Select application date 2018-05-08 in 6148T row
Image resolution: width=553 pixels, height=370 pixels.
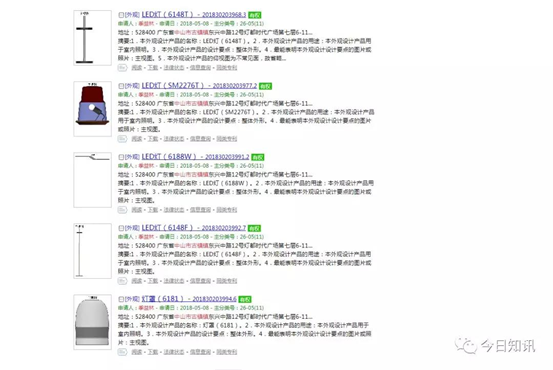point(194,24)
